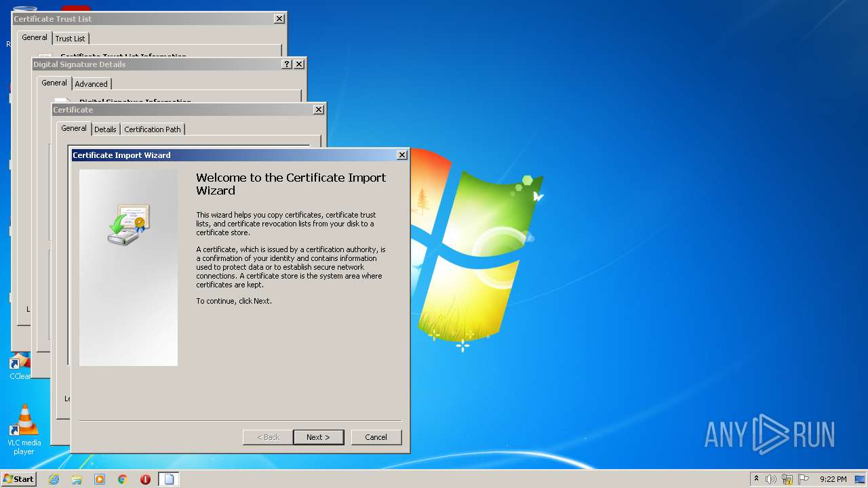Open Trust List tab in Certificate Trust List
The width and height of the screenshot is (868, 488).
pos(70,39)
